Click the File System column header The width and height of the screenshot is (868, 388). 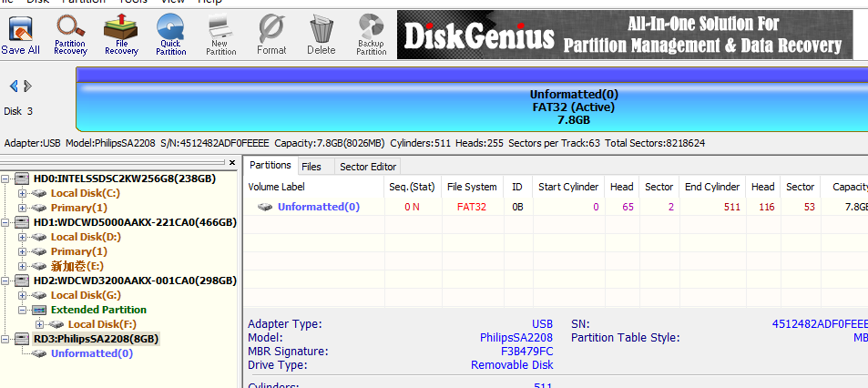[472, 187]
